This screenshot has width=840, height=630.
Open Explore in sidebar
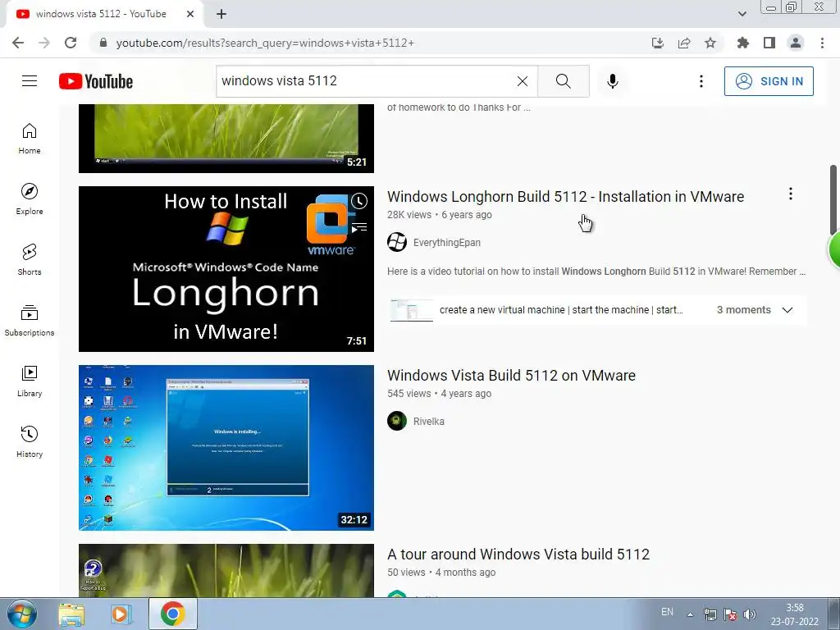point(30,199)
